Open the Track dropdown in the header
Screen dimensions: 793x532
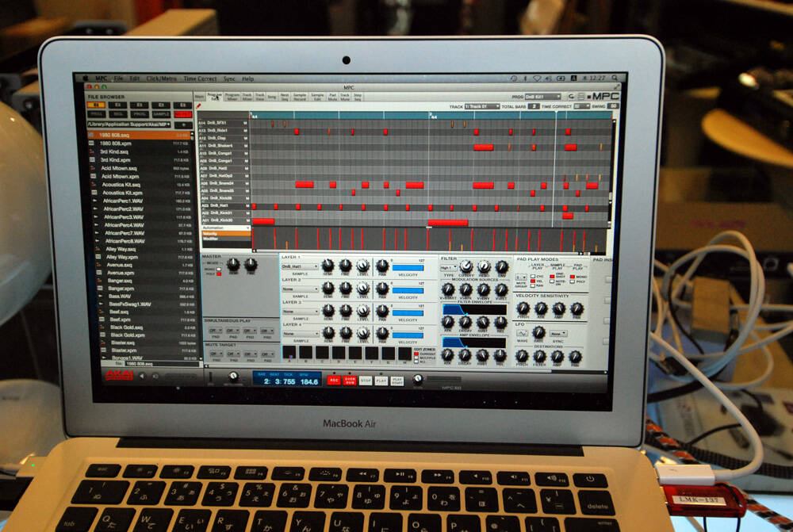tap(482, 107)
